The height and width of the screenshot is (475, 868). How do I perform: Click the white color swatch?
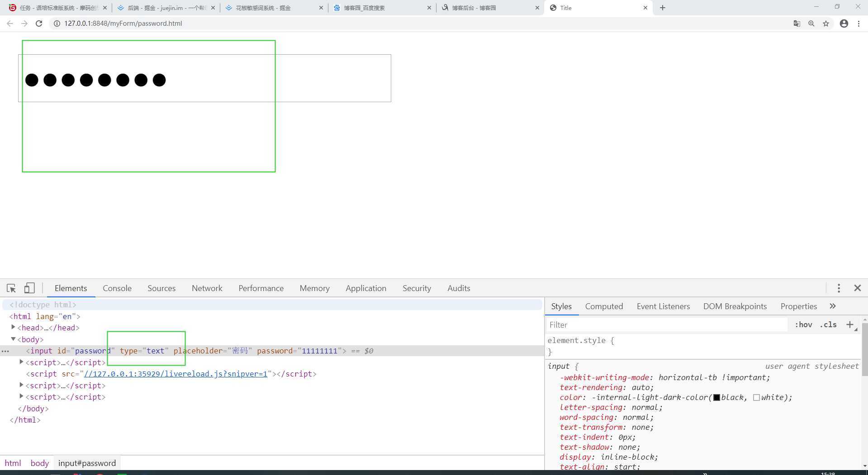tap(756, 397)
